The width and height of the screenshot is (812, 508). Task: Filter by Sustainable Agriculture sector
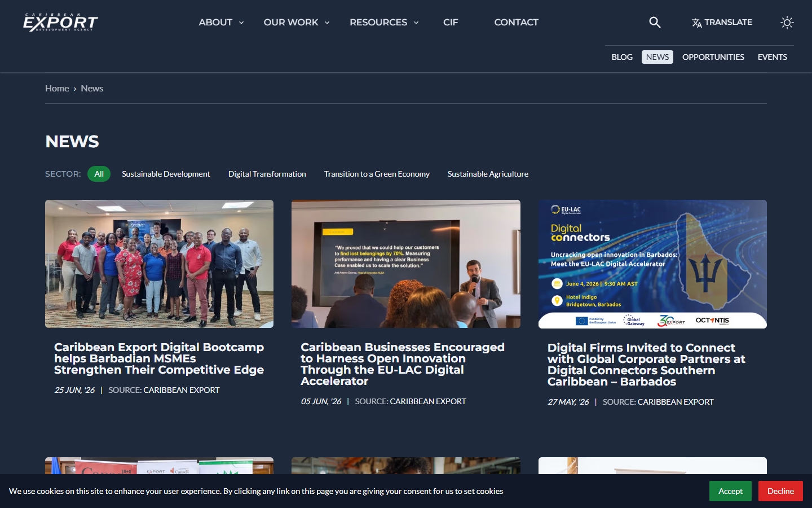click(488, 174)
